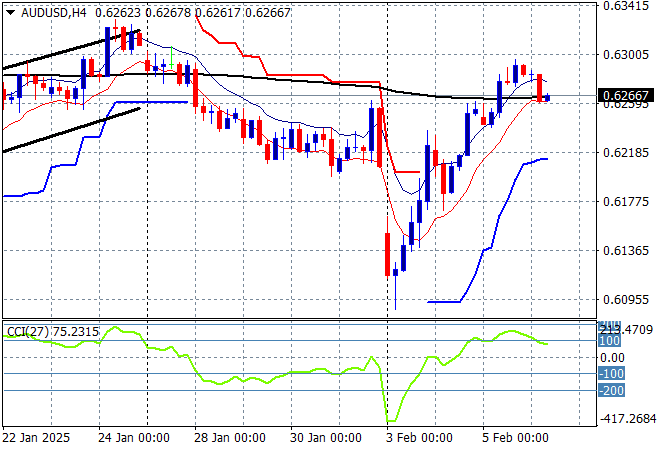Click the 0.62185 price axis label
Screen dimensions: 660x450
626,152
